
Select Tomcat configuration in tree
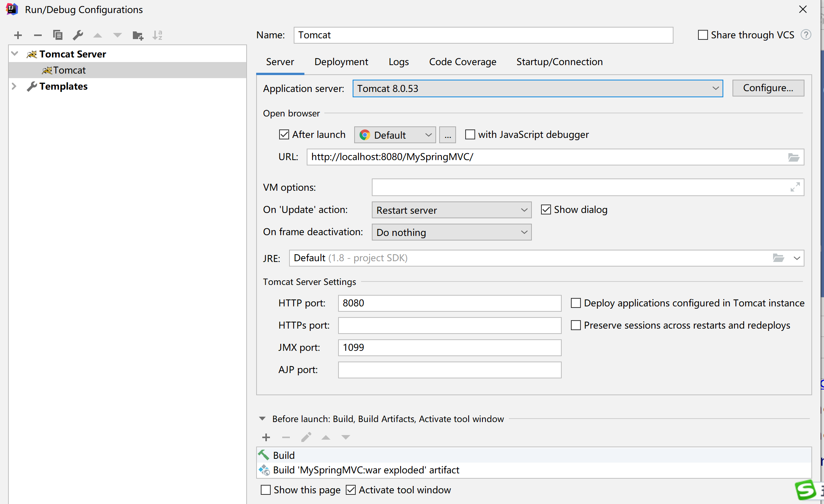pos(128,70)
